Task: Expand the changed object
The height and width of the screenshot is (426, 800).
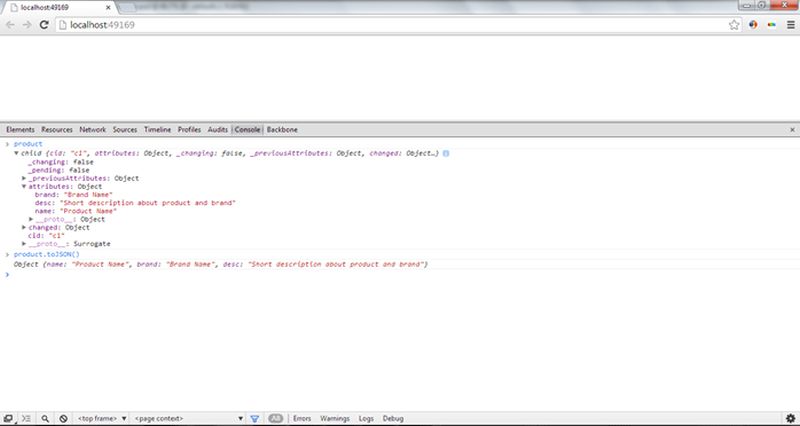Action: [24, 227]
